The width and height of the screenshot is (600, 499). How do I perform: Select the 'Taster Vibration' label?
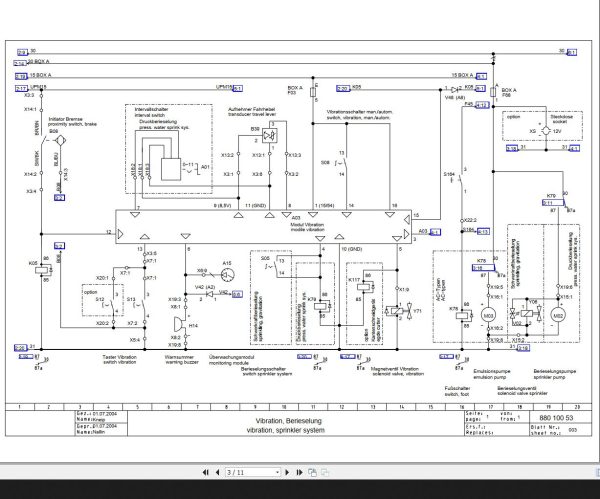click(119, 357)
